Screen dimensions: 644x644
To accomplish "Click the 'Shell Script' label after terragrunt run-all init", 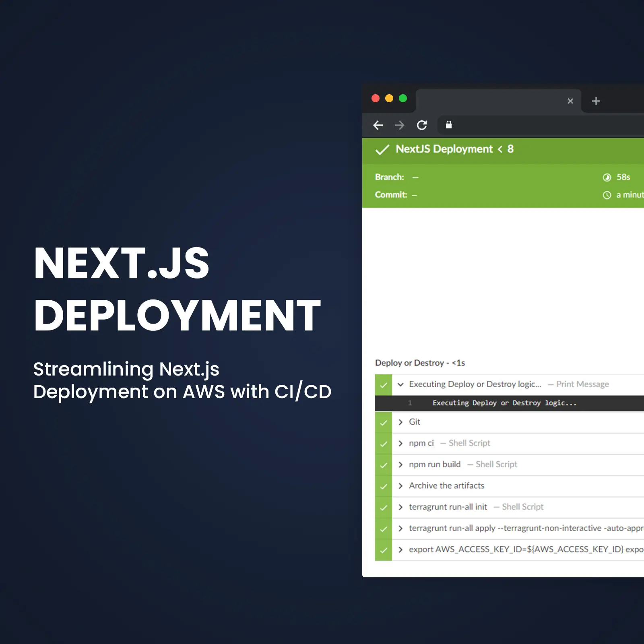I will [x=522, y=507].
